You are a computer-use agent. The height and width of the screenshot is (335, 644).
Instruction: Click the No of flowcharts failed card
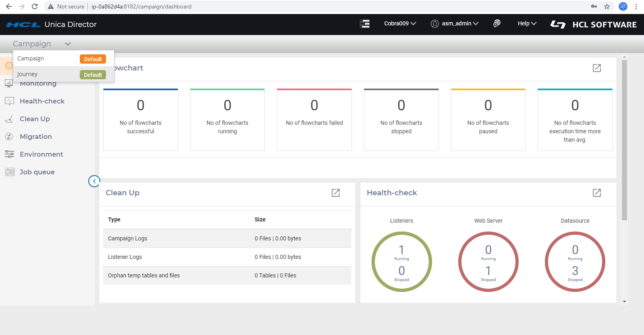314,120
